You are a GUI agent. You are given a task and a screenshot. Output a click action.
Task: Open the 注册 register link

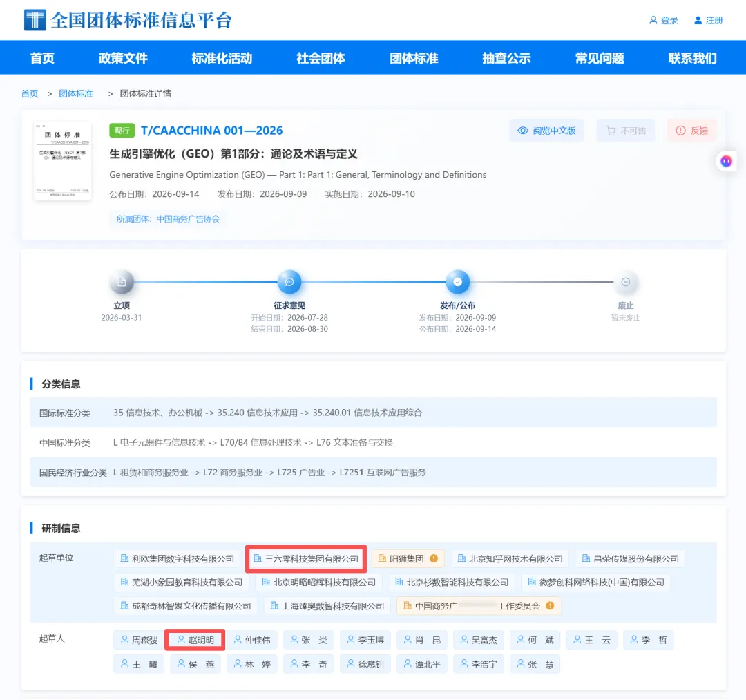coord(709,21)
